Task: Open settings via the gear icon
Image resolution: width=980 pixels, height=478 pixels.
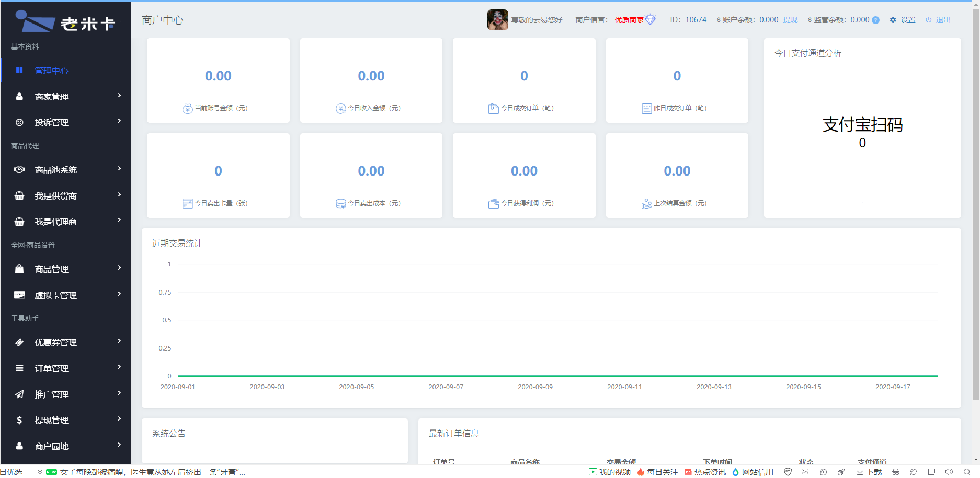Action: pyautogui.click(x=893, y=20)
